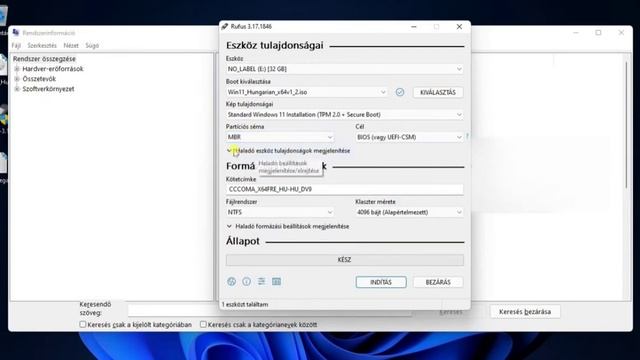Image resolution: width=640 pixels, height=360 pixels.
Task: Select Rendszer összegzése tree item
Action: (x=44, y=59)
